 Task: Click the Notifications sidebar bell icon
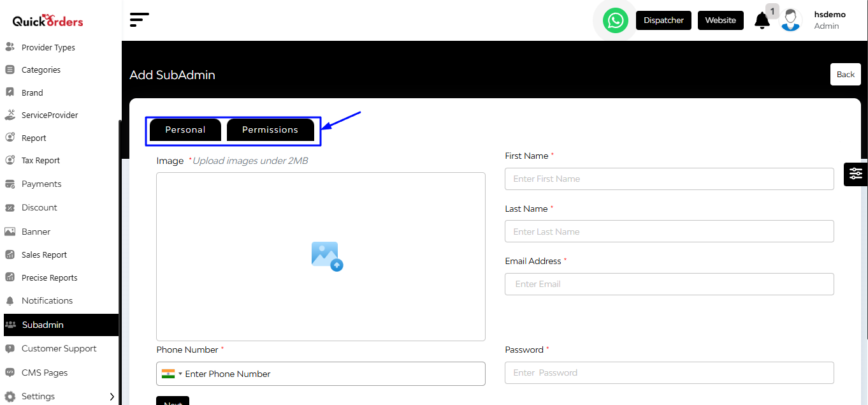pos(10,300)
